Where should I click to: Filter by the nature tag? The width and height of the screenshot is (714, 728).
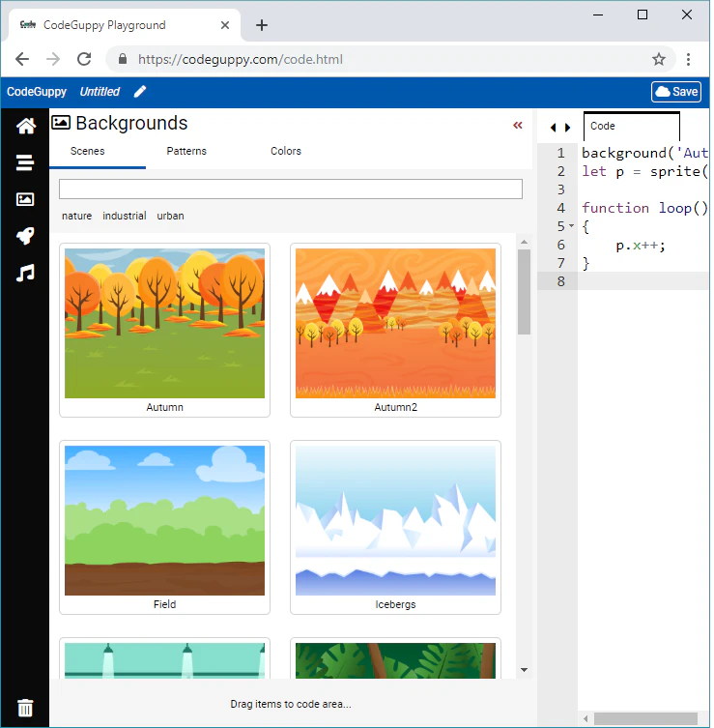coord(77,216)
